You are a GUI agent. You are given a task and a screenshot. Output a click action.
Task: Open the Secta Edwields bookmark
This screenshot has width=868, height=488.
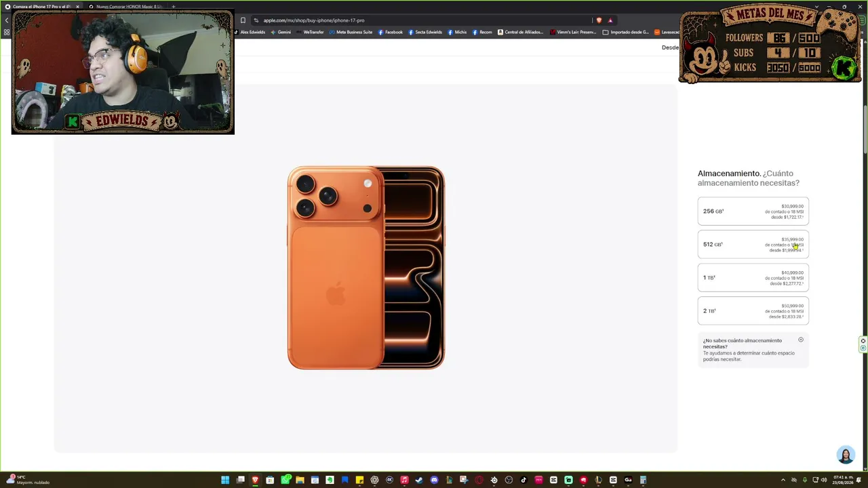tap(425, 32)
